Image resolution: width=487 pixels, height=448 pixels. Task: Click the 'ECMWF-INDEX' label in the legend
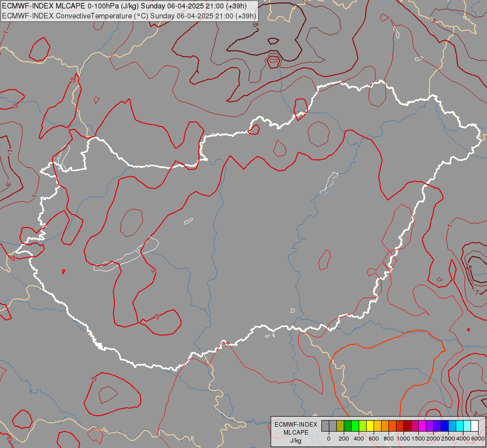[296, 425]
